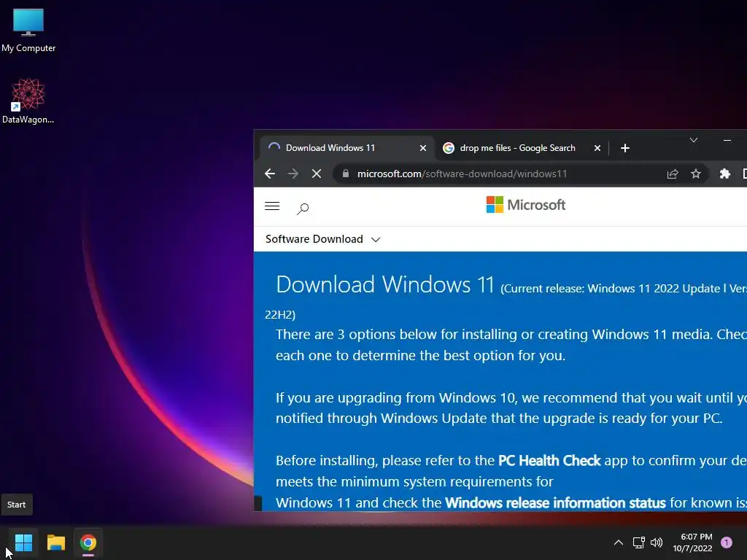Open network status tray icon
This screenshot has width=747, height=560.
tap(638, 542)
